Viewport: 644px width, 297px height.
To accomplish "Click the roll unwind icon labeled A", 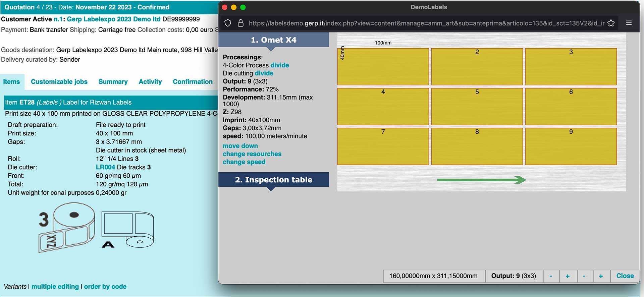I will pyautogui.click(x=128, y=230).
